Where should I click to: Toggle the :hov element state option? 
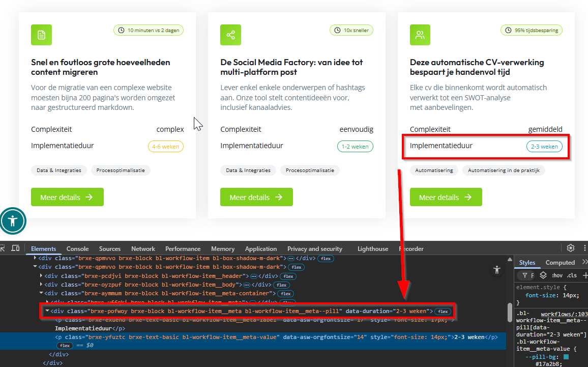(x=557, y=275)
